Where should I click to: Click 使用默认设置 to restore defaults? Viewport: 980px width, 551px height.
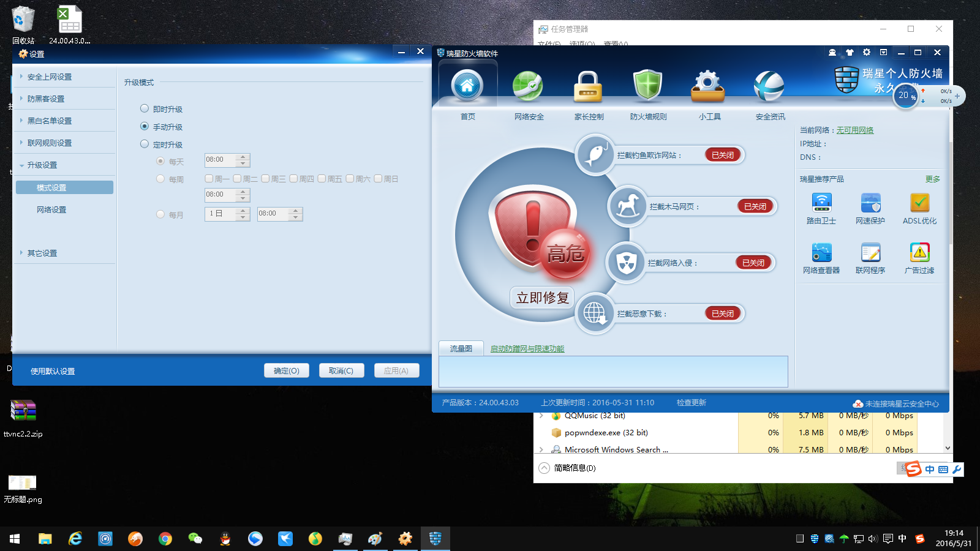click(53, 371)
